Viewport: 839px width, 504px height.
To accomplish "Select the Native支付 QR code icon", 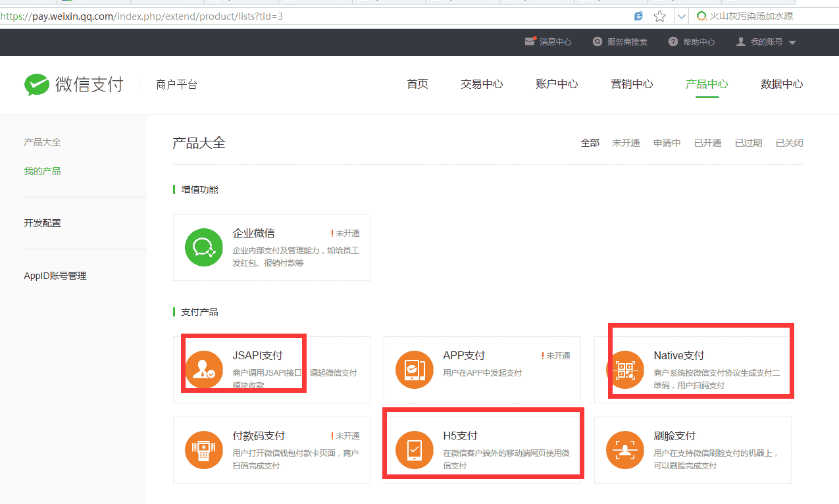I will [625, 370].
